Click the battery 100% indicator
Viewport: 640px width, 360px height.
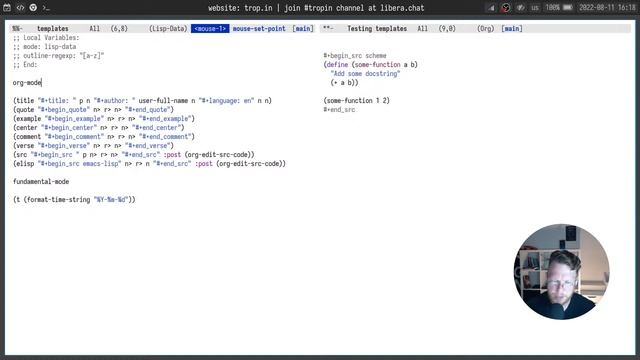559,8
